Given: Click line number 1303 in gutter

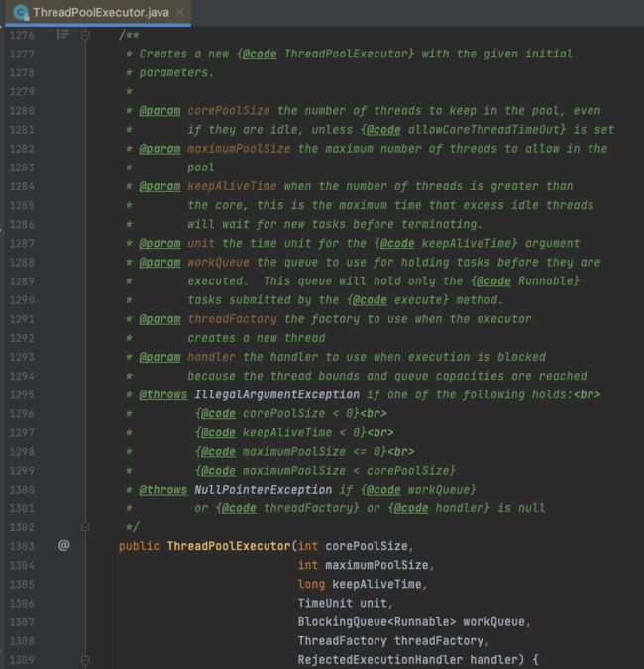Looking at the screenshot, I should (x=22, y=546).
